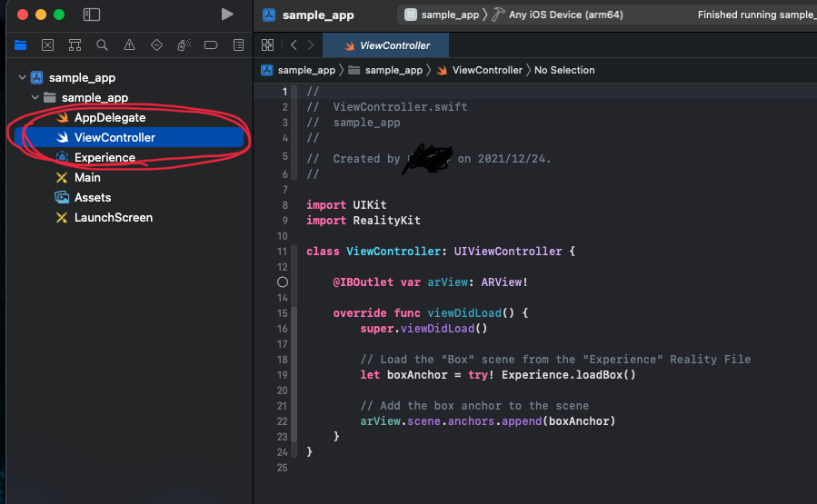Select the sample_app folder row
This screenshot has height=504, width=817.
(95, 97)
